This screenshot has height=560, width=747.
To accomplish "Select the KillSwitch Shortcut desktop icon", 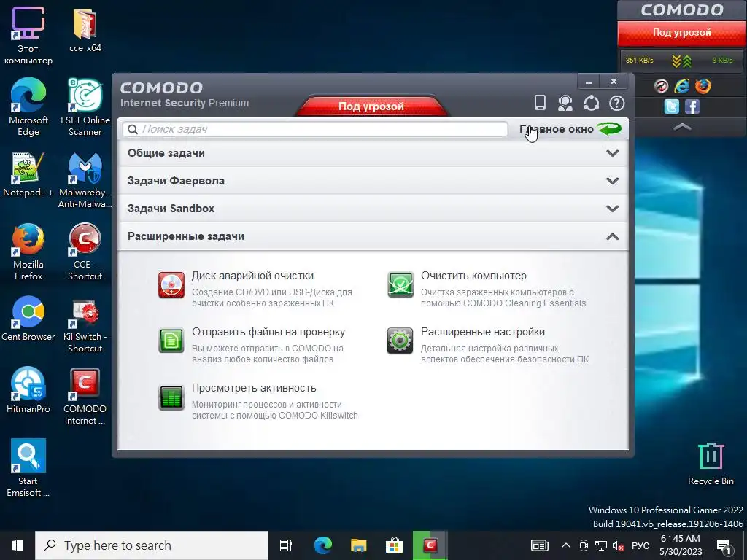I will 85,326.
